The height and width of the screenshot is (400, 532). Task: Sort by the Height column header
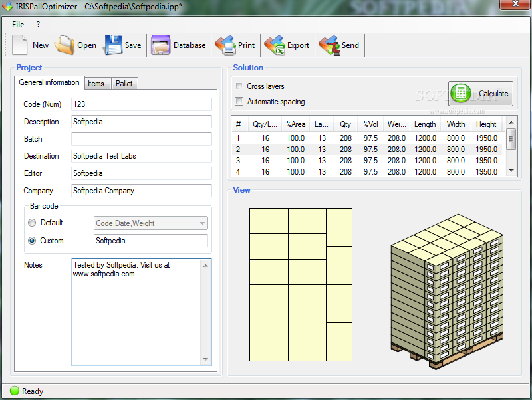486,124
